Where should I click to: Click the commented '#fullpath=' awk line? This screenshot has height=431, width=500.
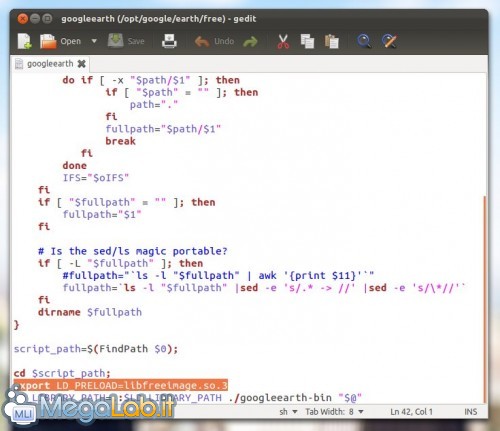click(x=218, y=275)
